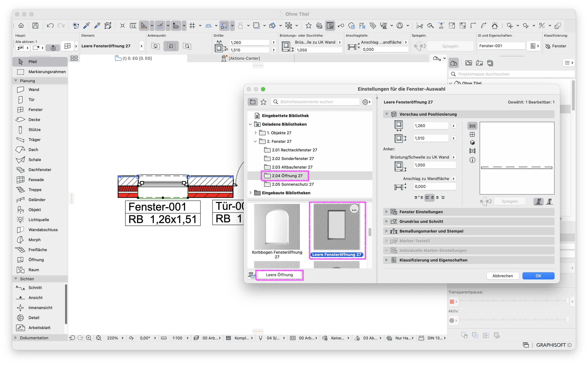
Task: Collapse the Planung toolbox group
Action: [16, 81]
